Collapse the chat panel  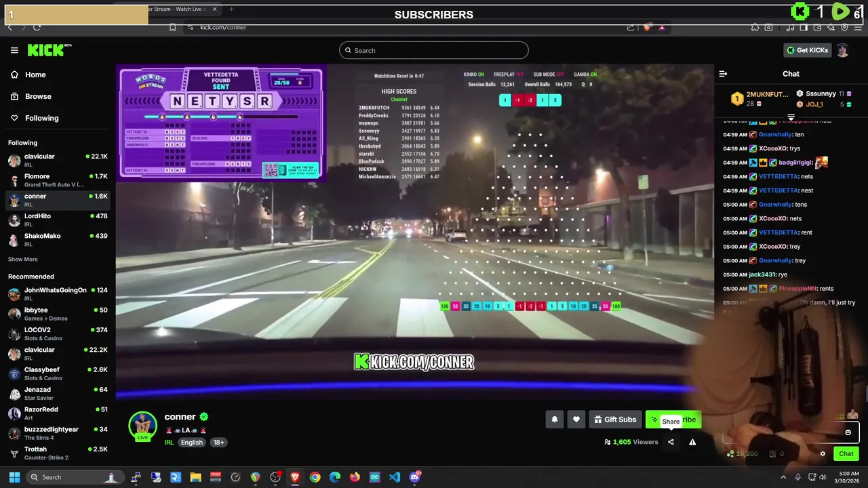tap(723, 74)
